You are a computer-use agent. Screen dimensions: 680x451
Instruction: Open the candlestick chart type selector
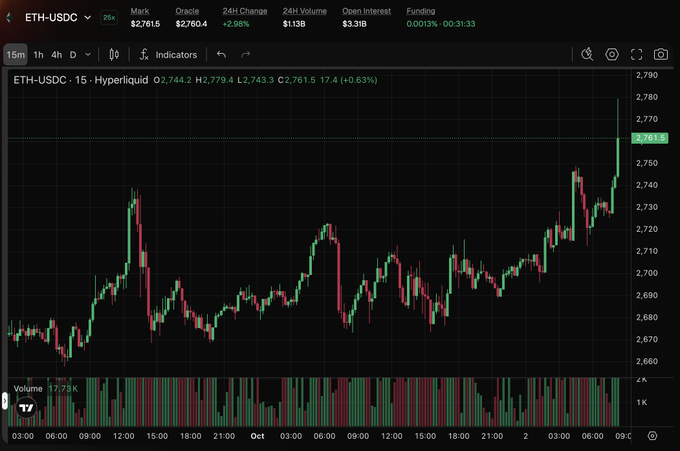[114, 55]
